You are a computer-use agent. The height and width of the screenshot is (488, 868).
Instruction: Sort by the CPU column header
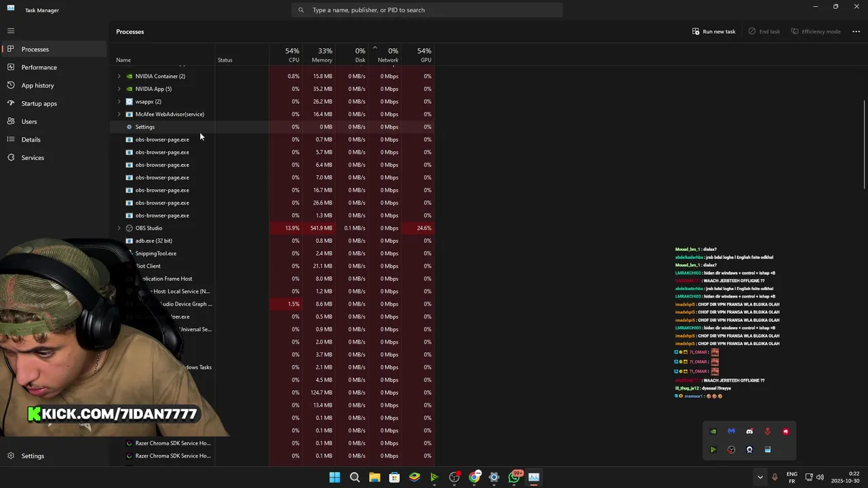coord(285,55)
